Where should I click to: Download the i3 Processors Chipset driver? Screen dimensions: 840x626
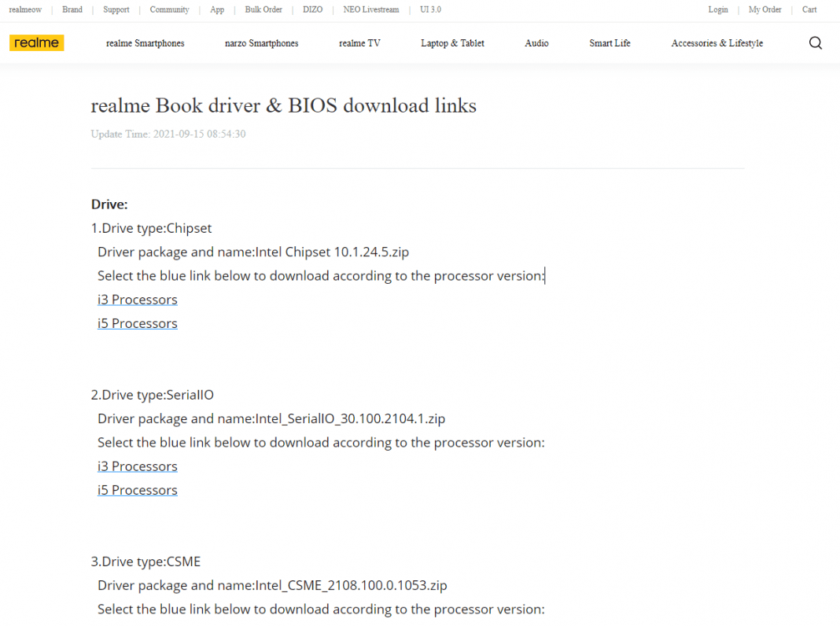pos(137,299)
